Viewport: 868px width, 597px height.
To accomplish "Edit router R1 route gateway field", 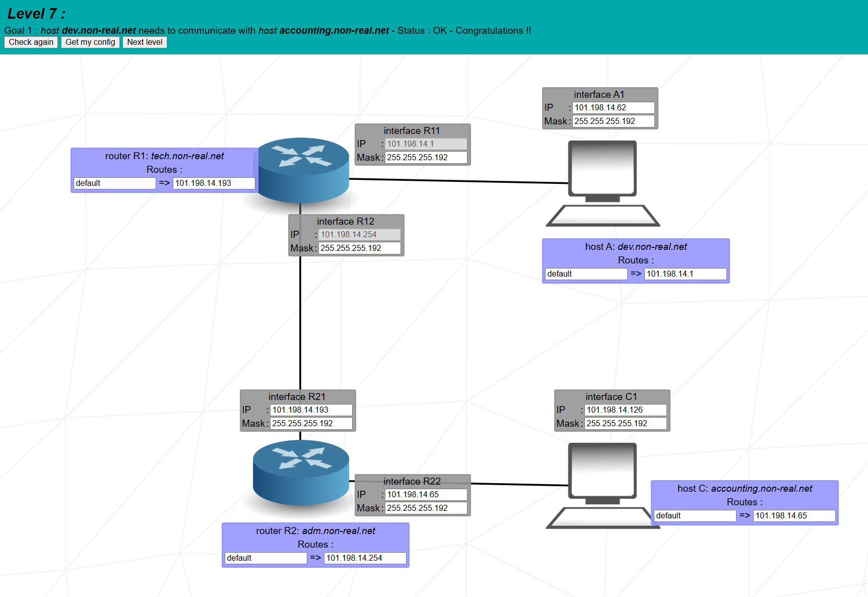I will 214,183.
